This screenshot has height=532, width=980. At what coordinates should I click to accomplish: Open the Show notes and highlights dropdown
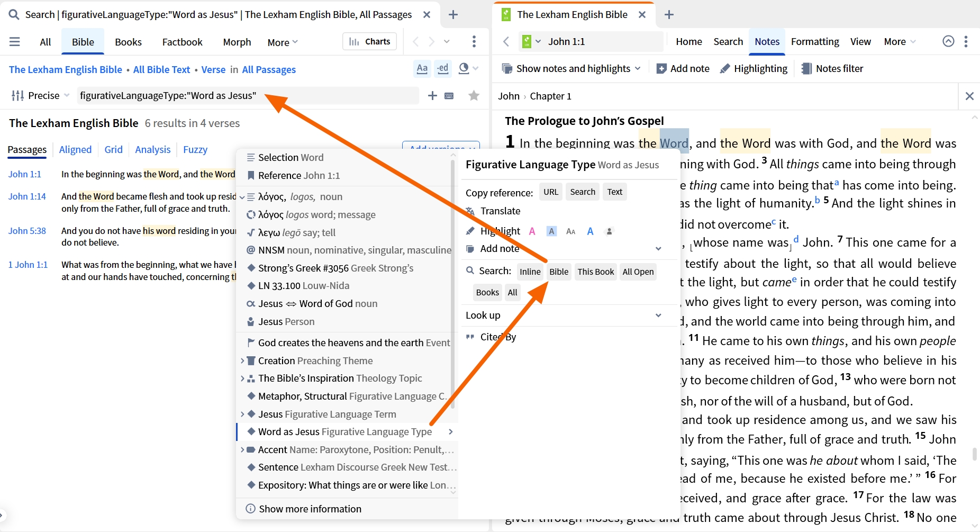pos(571,68)
